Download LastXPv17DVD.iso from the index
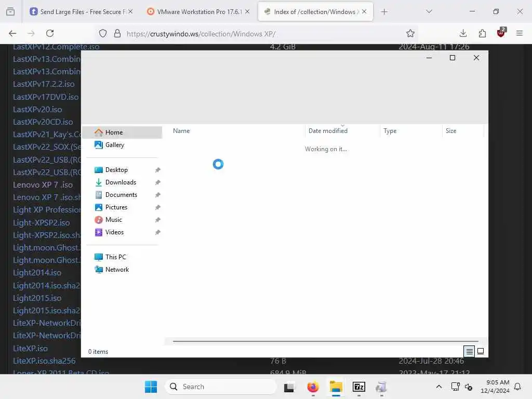 pyautogui.click(x=46, y=97)
